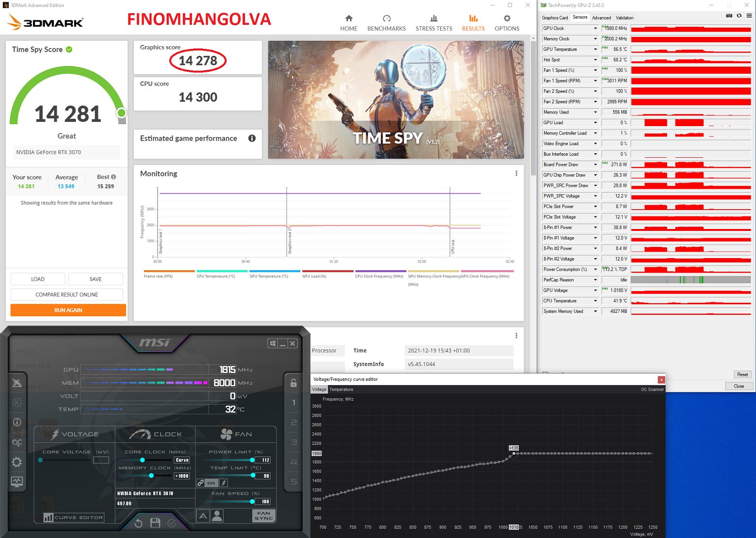Open 3DMark Home page icon
756x538 pixels.
349,18
